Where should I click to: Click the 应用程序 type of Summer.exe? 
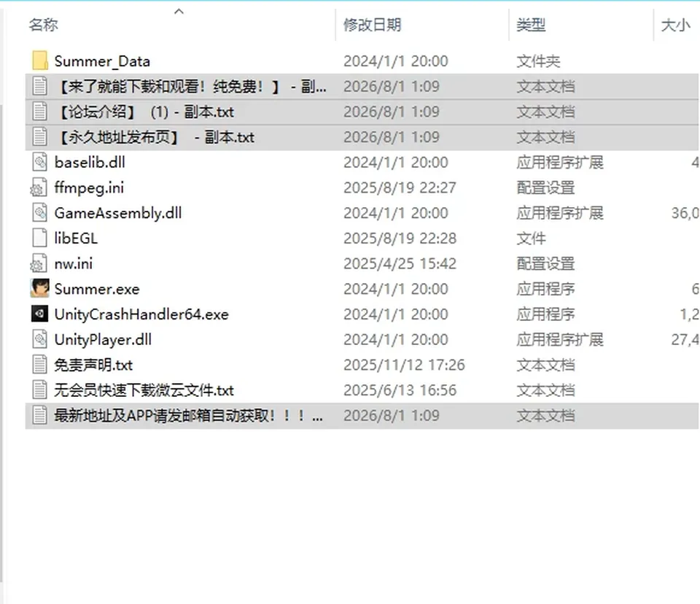click(x=545, y=289)
